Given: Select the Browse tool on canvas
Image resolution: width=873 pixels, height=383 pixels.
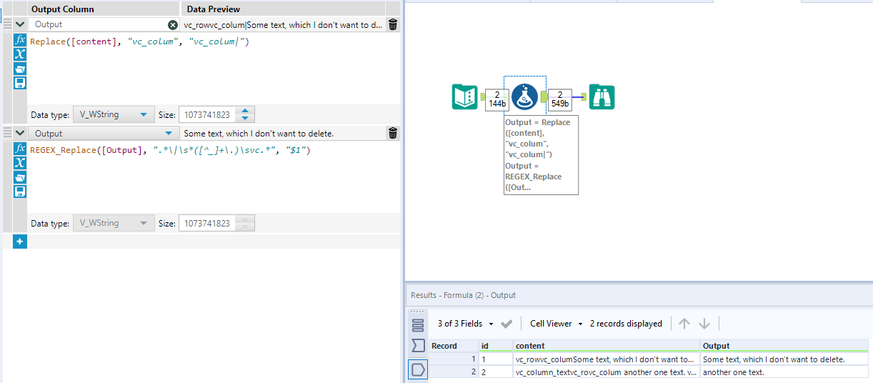Looking at the screenshot, I should click(601, 97).
